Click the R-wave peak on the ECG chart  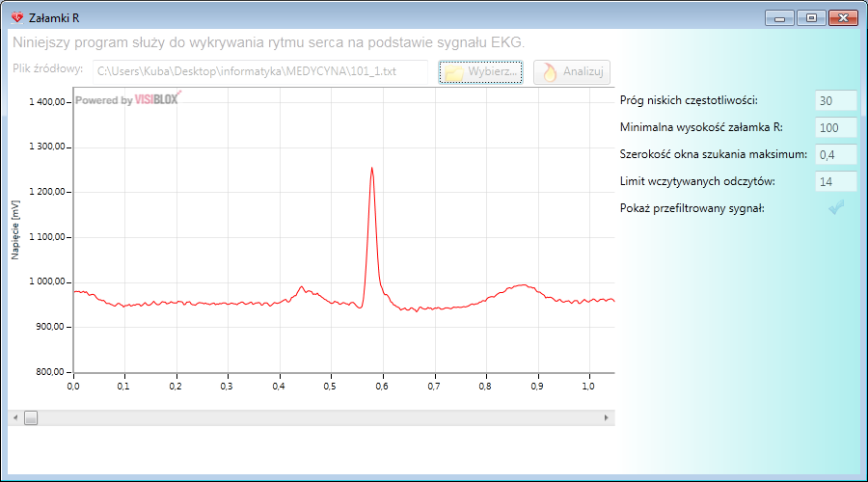click(x=372, y=169)
